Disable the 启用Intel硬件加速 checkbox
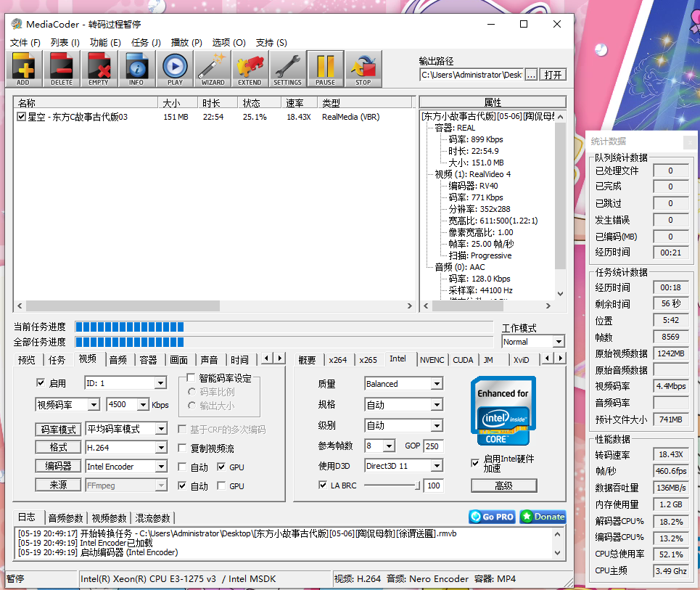 point(475,462)
